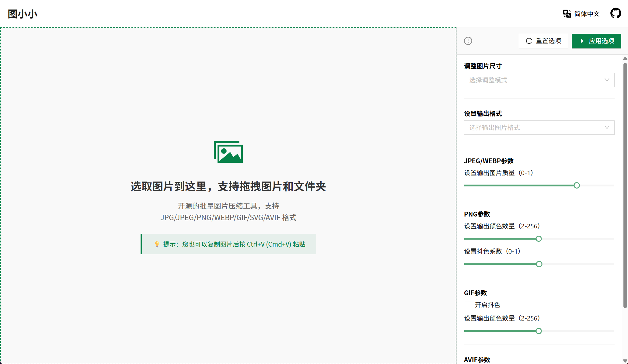Open the GitHub repository icon
Viewport: 628px width, 364px height.
pos(616,13)
